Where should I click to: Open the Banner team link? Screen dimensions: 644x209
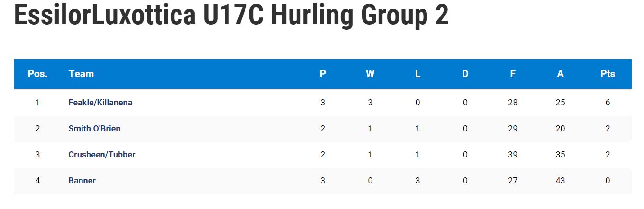point(82,181)
